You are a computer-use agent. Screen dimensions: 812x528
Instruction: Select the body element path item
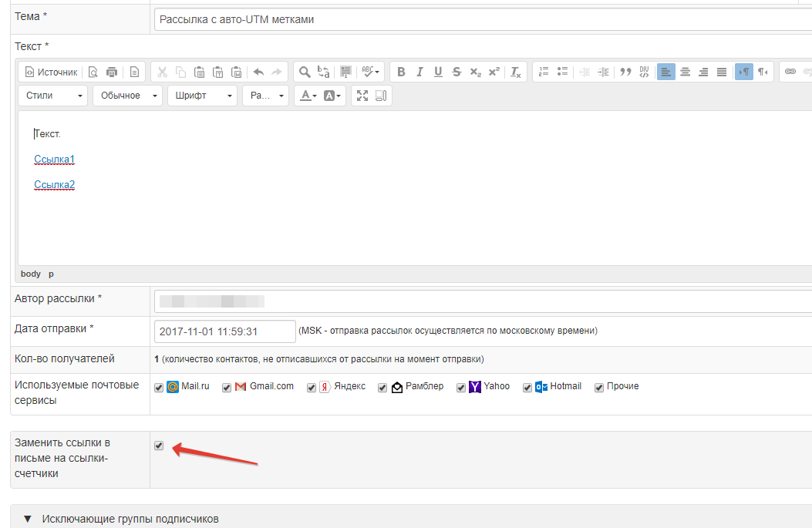[x=31, y=274]
